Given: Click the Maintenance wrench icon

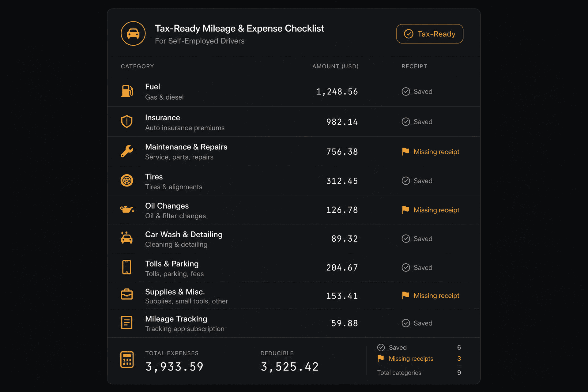Looking at the screenshot, I should pyautogui.click(x=127, y=151).
